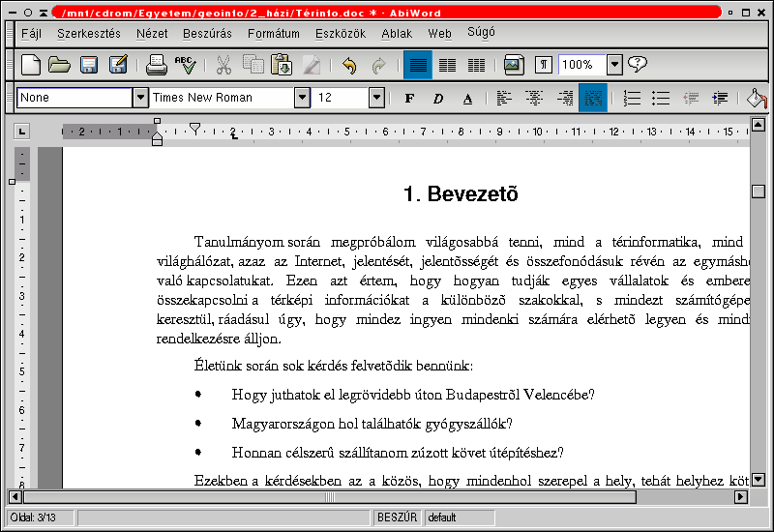The height and width of the screenshot is (532, 774).
Task: Expand the font size 12 dropdown
Action: click(x=376, y=98)
